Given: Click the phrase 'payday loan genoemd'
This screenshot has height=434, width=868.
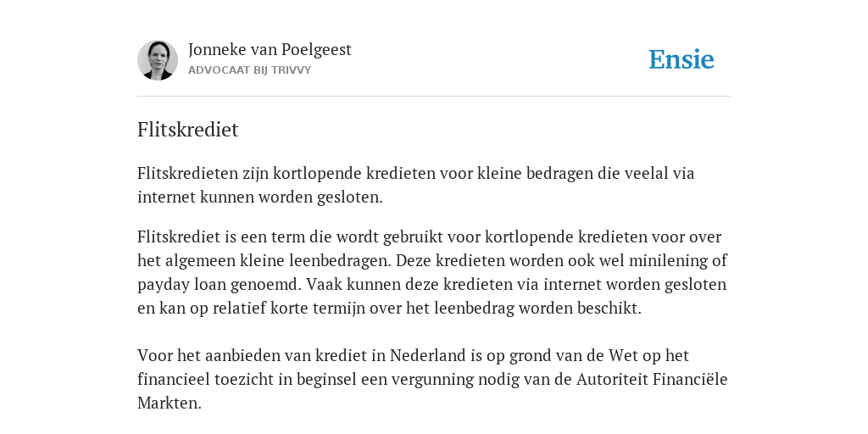Looking at the screenshot, I should coord(220,285).
